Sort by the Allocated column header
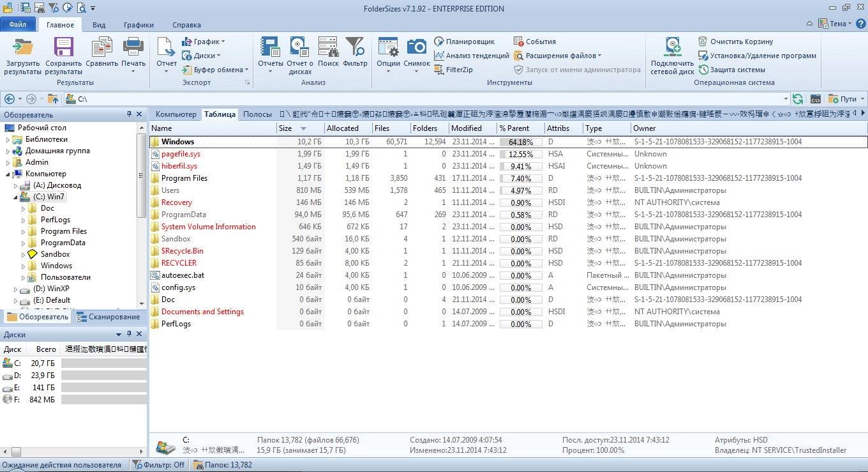 (x=348, y=128)
